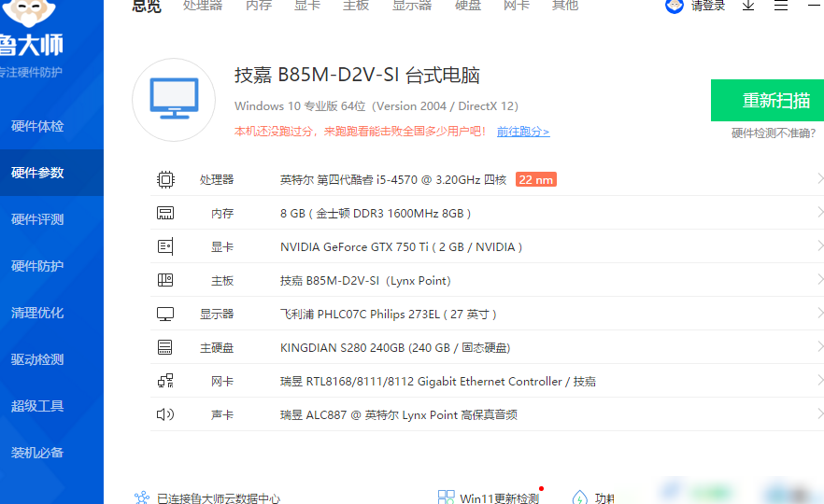Click the 前往跑分 link
824x504 pixels.
pos(523,132)
